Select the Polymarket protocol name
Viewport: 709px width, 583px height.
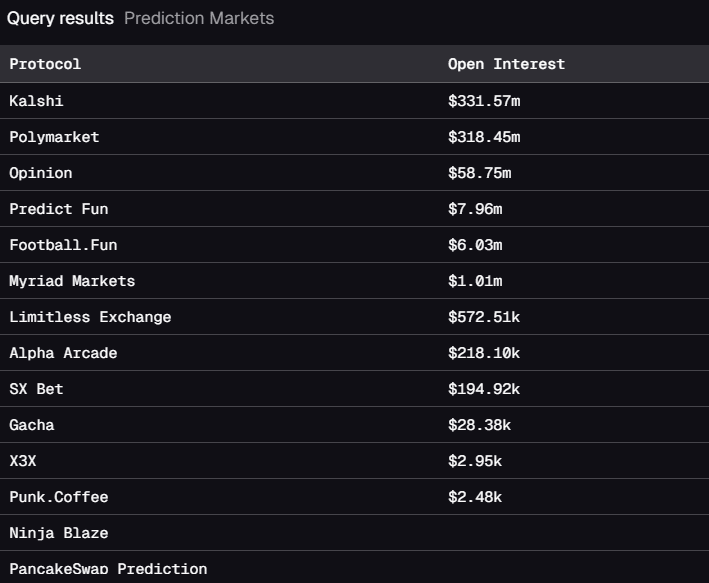tap(54, 137)
